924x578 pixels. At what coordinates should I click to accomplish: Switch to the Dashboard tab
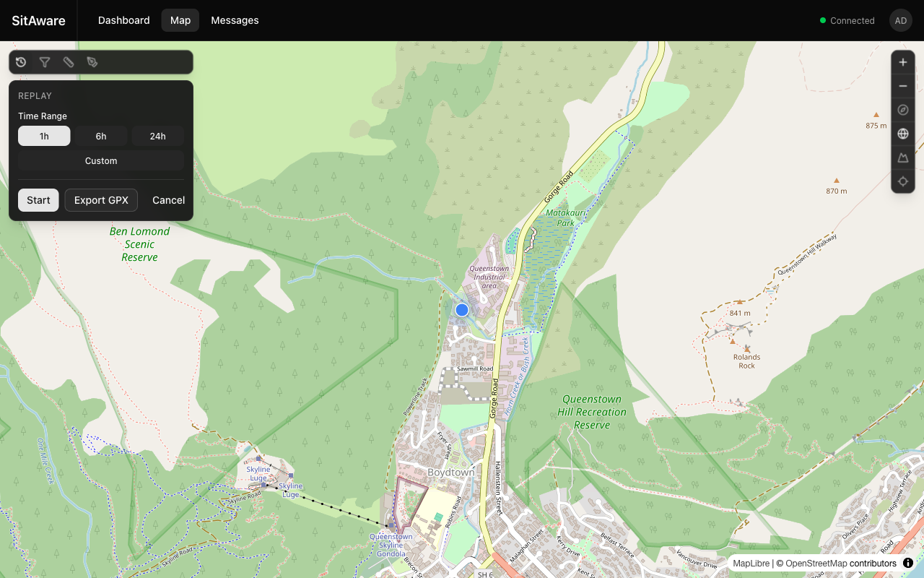pyautogui.click(x=124, y=20)
